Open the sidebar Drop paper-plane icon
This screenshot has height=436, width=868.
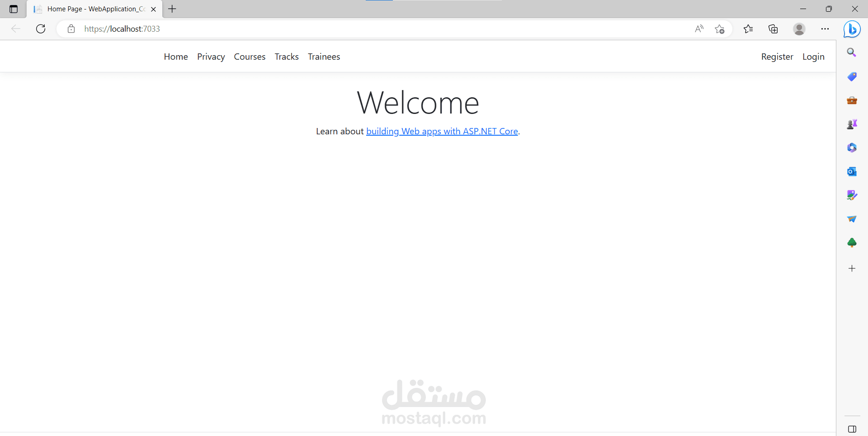[852, 219]
